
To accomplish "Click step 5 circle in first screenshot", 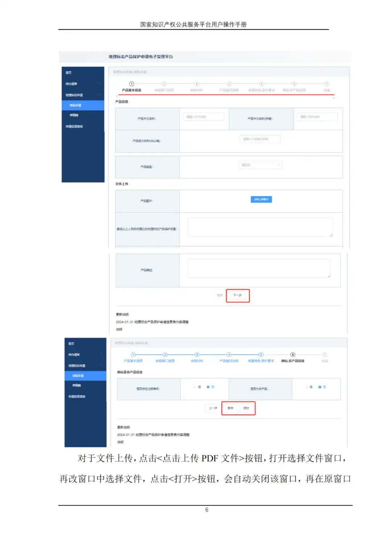I will pos(262,84).
